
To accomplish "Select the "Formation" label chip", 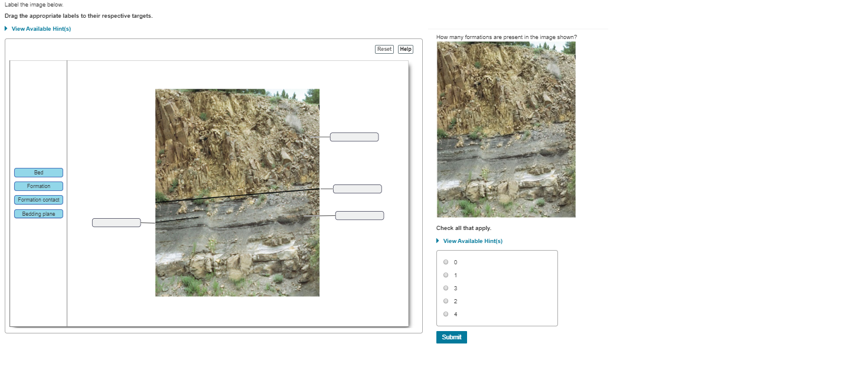I will [x=38, y=186].
